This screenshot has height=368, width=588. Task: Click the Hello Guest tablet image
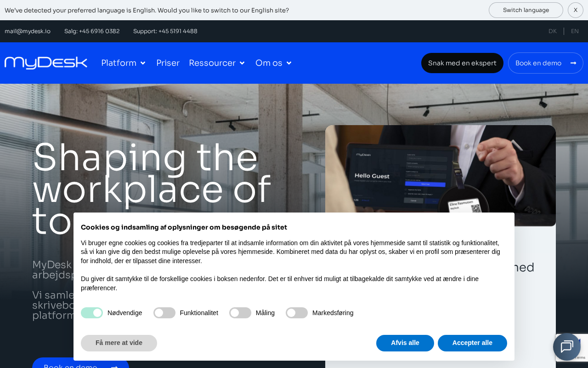pyautogui.click(x=441, y=175)
